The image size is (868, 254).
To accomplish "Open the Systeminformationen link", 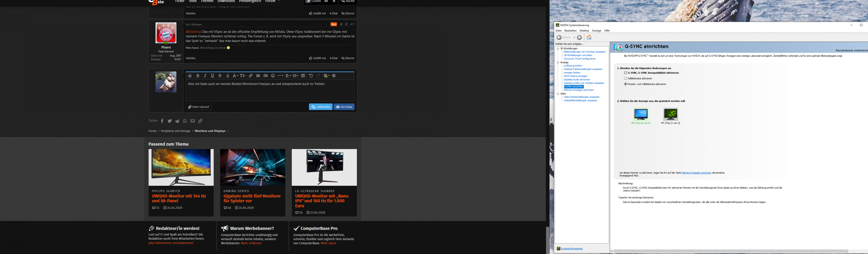I will coord(572,249).
